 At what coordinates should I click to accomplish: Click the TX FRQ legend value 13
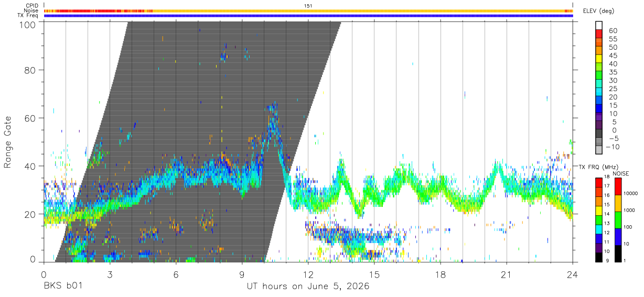[607, 223]
